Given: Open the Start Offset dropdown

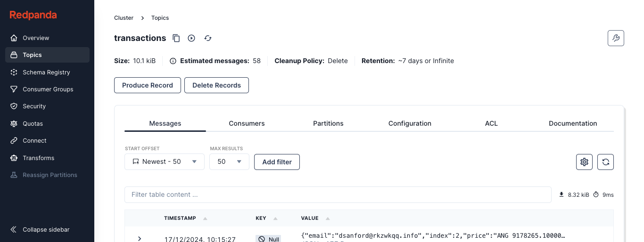Looking at the screenshot, I should tap(165, 161).
